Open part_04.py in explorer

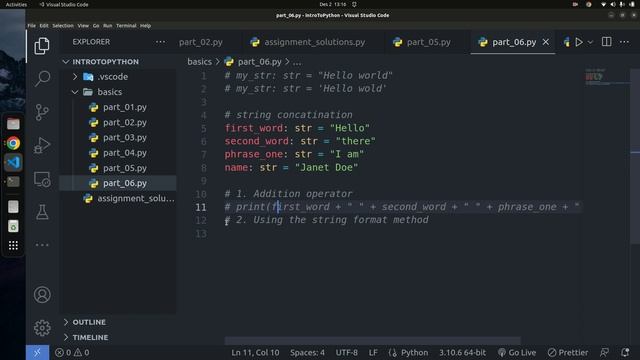click(118, 153)
